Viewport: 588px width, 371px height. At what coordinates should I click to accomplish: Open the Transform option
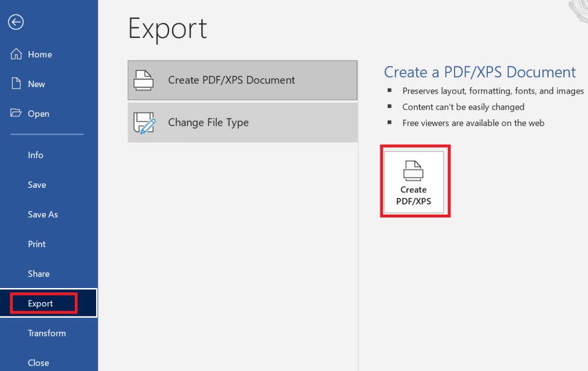[x=47, y=333]
